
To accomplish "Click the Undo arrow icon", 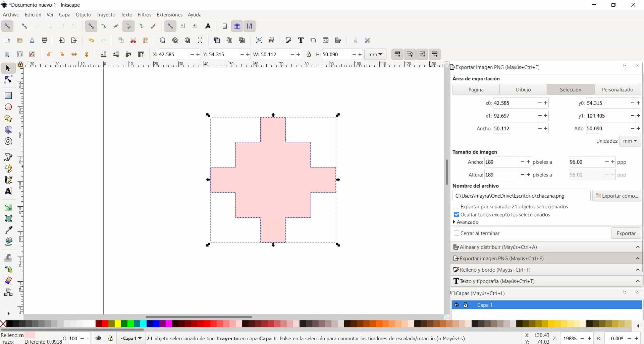I will pos(91,40).
